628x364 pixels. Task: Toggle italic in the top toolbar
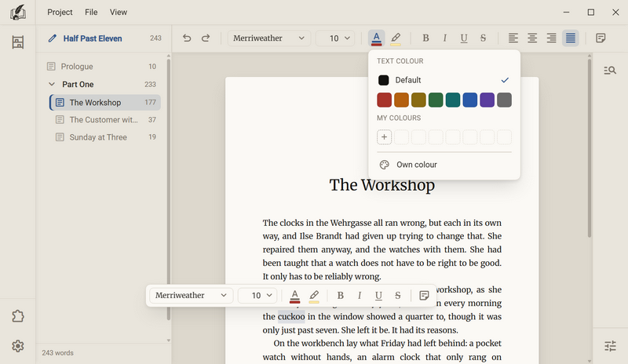point(444,38)
